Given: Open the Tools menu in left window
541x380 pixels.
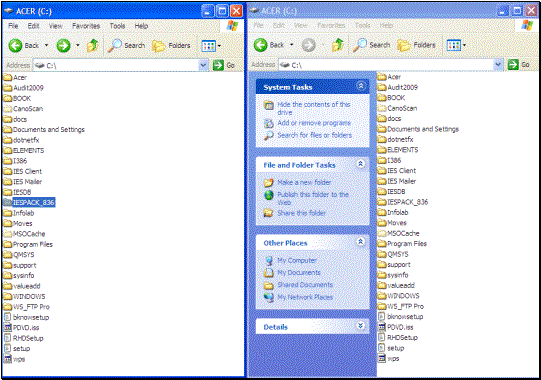Looking at the screenshot, I should [117, 26].
